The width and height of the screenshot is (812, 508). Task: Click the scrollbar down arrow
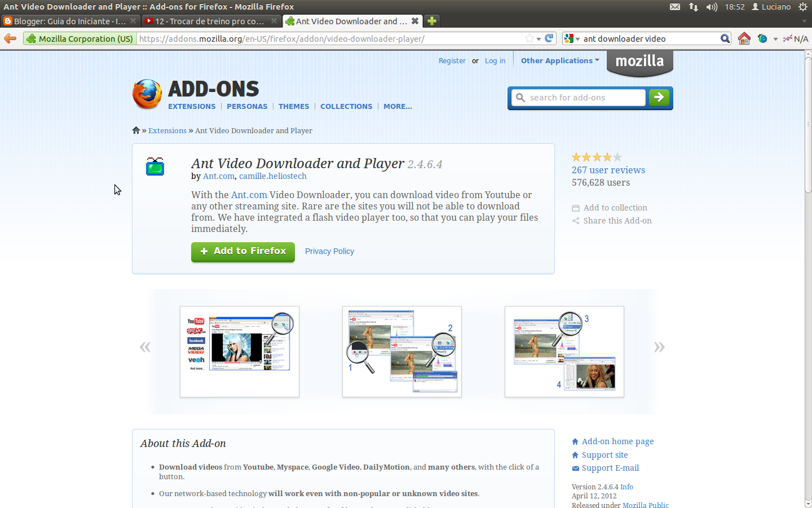point(808,503)
